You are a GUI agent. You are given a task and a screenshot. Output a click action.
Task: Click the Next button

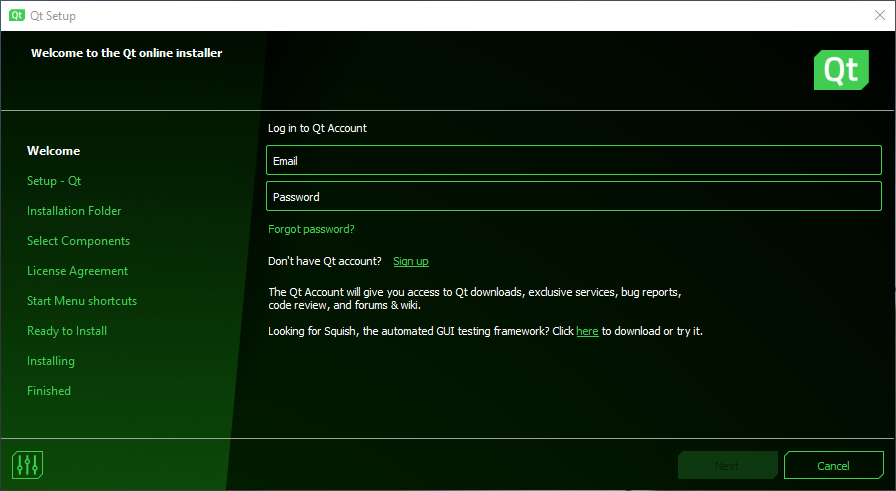727,465
